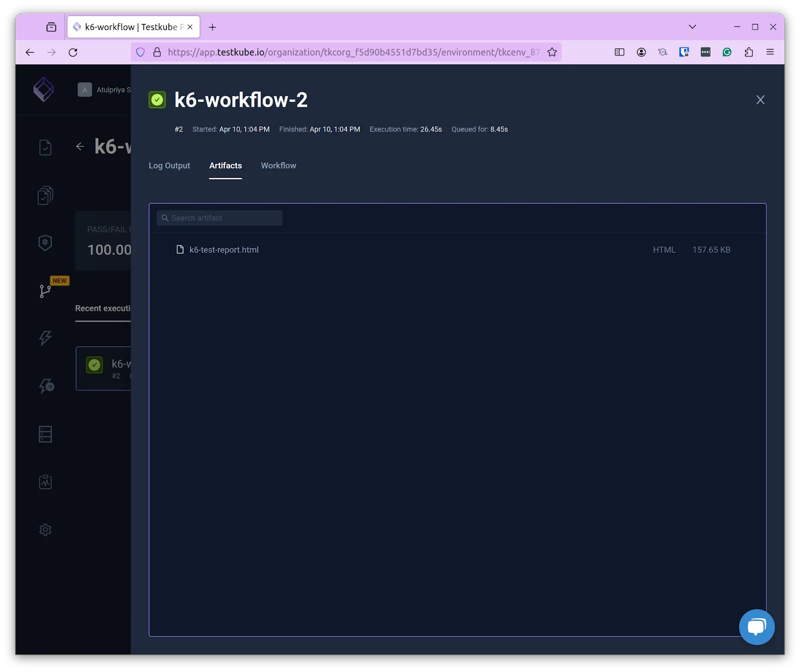Click the address bar URL
This screenshot has height=672, width=800.
pyautogui.click(x=353, y=52)
